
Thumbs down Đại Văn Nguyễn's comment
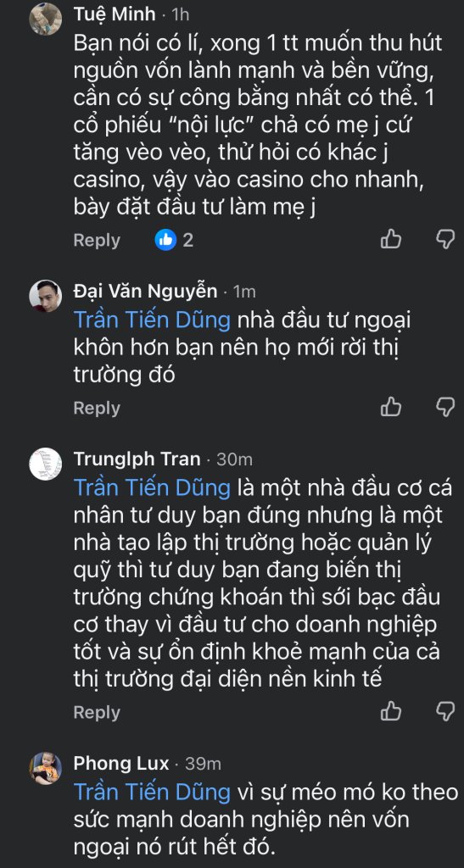click(445, 407)
